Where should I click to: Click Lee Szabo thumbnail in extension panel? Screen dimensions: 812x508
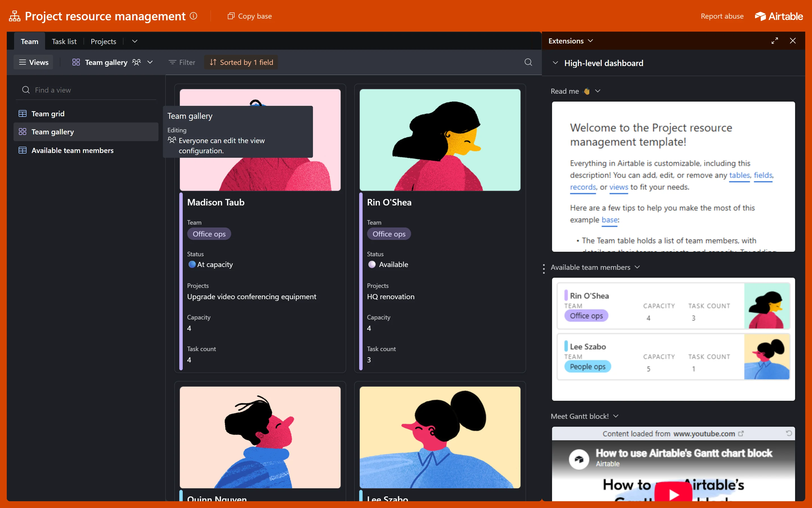(x=767, y=356)
